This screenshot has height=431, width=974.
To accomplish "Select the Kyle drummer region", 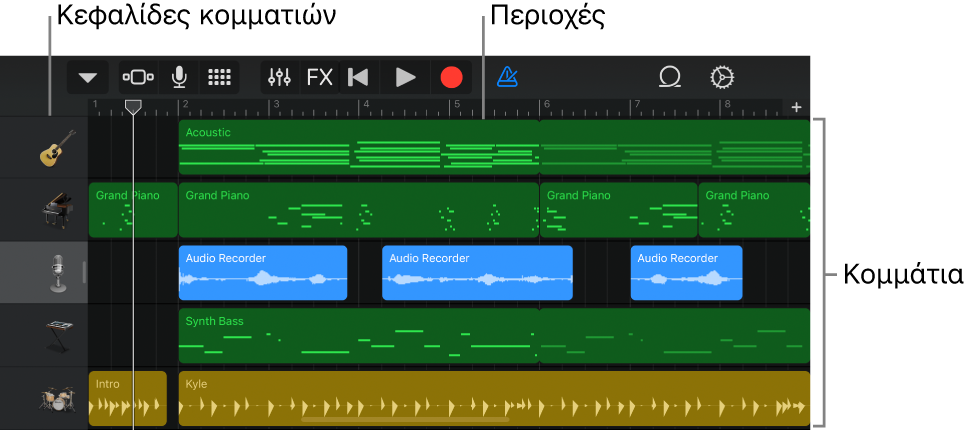I will (494, 399).
